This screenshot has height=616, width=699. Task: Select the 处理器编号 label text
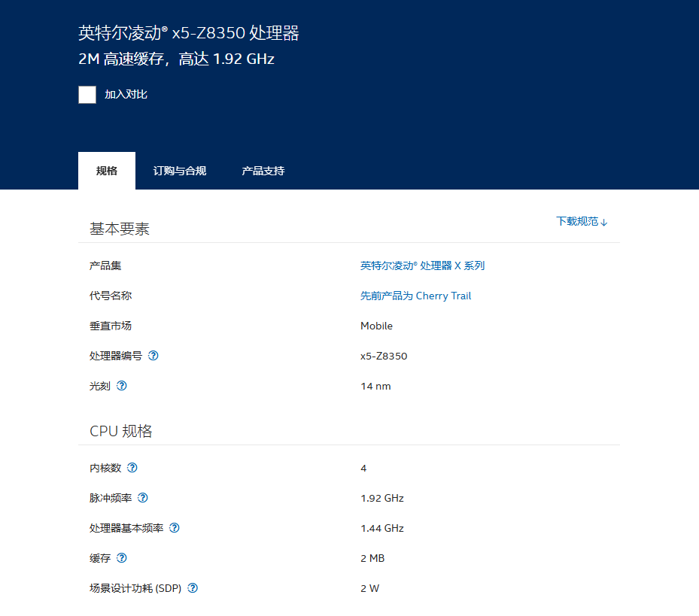tap(116, 356)
